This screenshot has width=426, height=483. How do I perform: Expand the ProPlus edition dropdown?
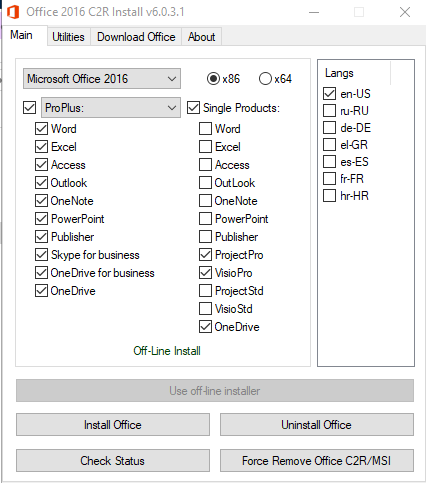click(x=111, y=108)
